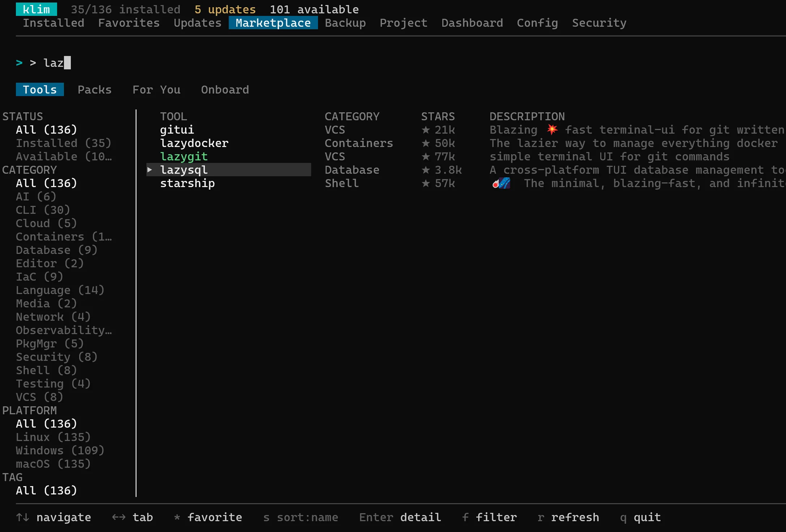
Task: Filter status by Installed (35)
Action: (x=64, y=143)
